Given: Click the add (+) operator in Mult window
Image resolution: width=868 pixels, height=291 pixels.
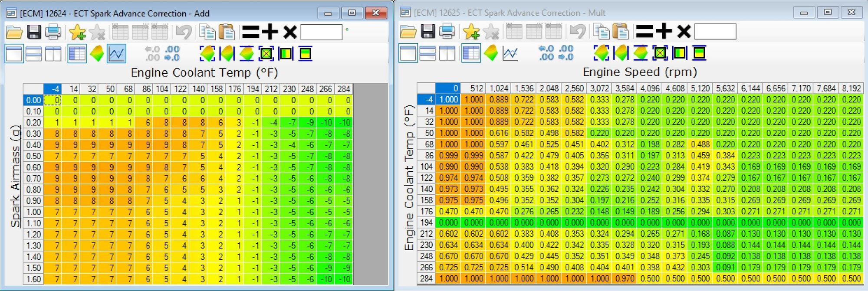Looking at the screenshot, I should pyautogui.click(x=664, y=32).
